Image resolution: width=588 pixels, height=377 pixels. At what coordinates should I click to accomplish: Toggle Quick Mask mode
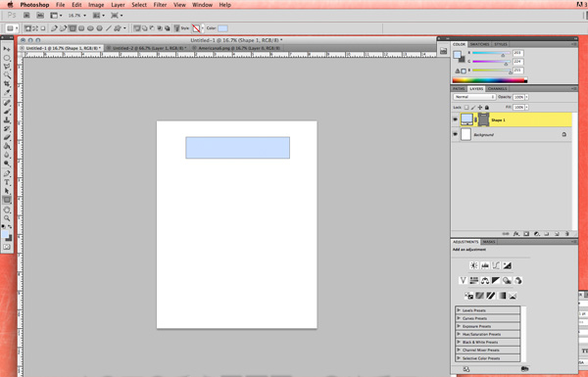pos(7,247)
